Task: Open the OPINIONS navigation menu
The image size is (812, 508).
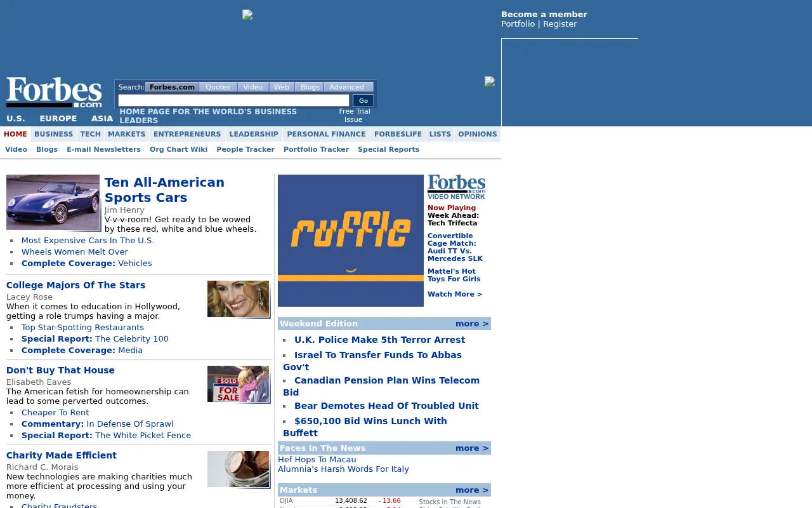Action: tap(478, 134)
